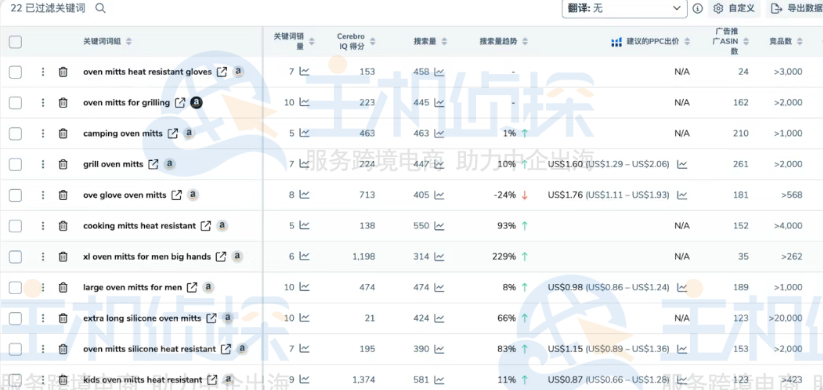This screenshot has width=823, height=390.
Task: Delete the 'grill oven mitts' keyword row
Action: pyautogui.click(x=63, y=164)
